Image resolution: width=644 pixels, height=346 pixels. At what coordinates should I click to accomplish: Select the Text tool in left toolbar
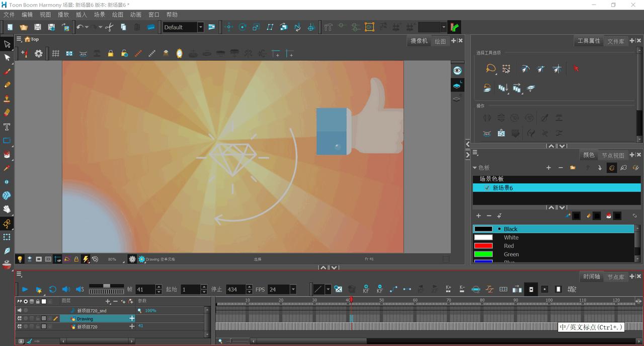click(7, 127)
